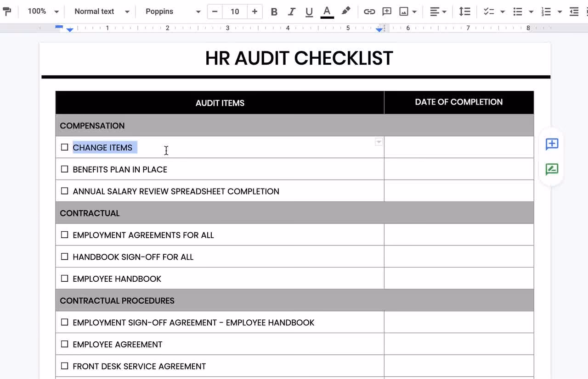Viewport: 588px width, 379px height.
Task: Click the font size input field
Action: 235,11
